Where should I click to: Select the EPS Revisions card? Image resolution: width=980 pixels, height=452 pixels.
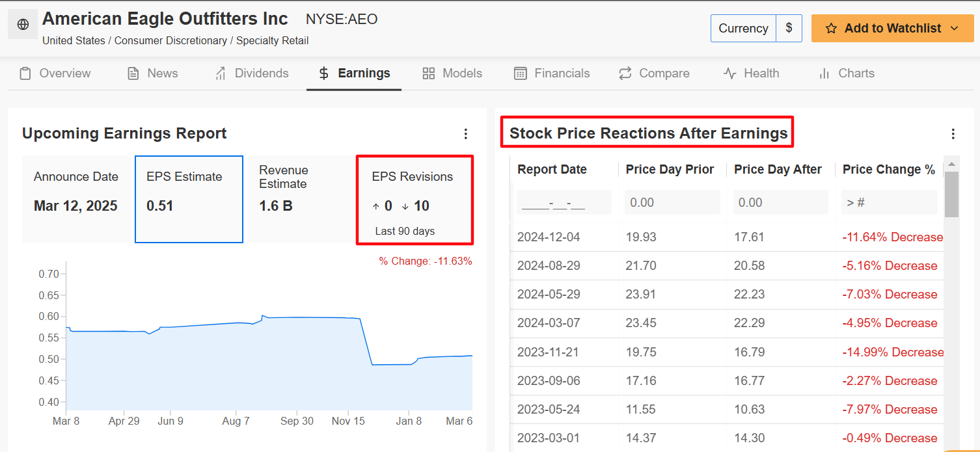(415, 199)
